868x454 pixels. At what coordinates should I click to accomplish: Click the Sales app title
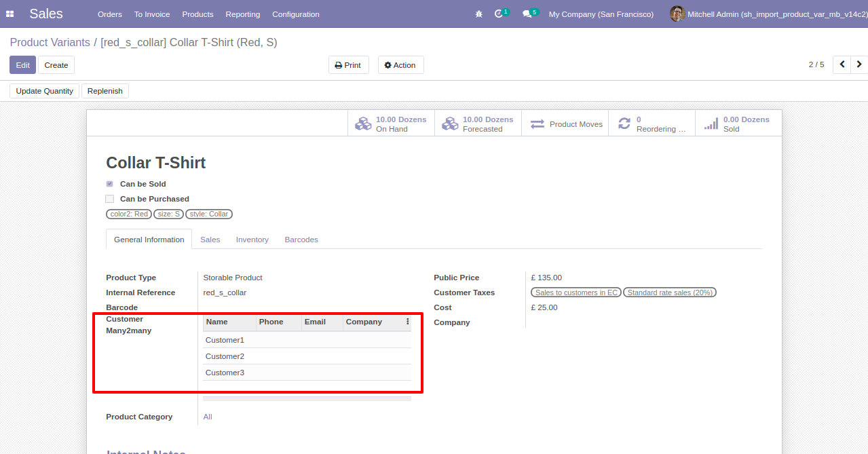tap(46, 14)
